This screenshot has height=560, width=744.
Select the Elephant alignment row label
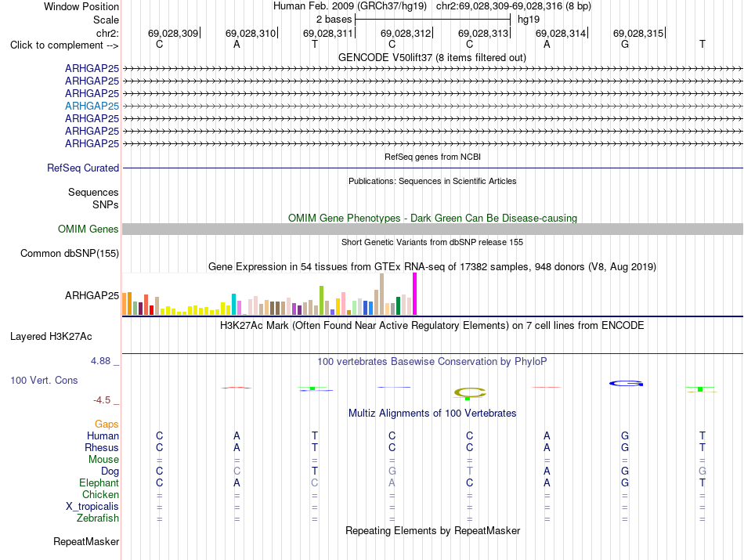click(x=99, y=482)
